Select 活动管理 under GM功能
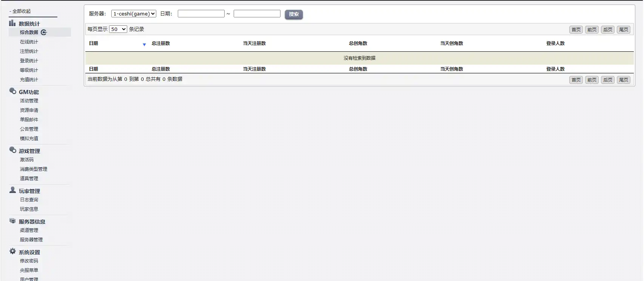Viewport: 644px width, 281px height. 29,101
